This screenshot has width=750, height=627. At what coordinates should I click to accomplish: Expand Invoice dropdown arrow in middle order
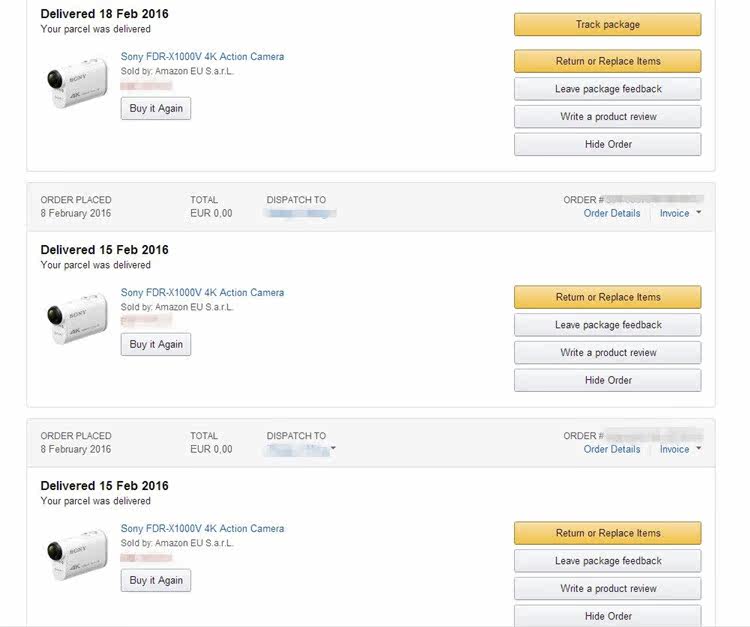coord(698,212)
